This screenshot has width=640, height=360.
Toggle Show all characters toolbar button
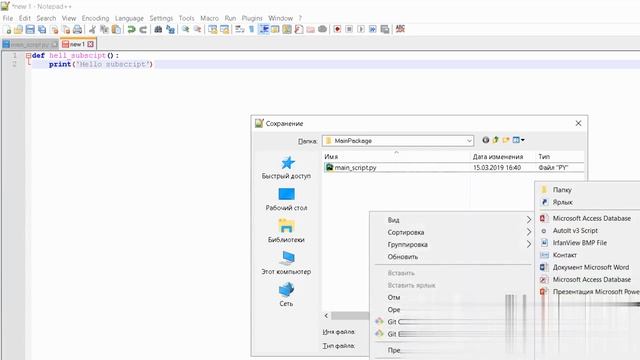coord(251,29)
